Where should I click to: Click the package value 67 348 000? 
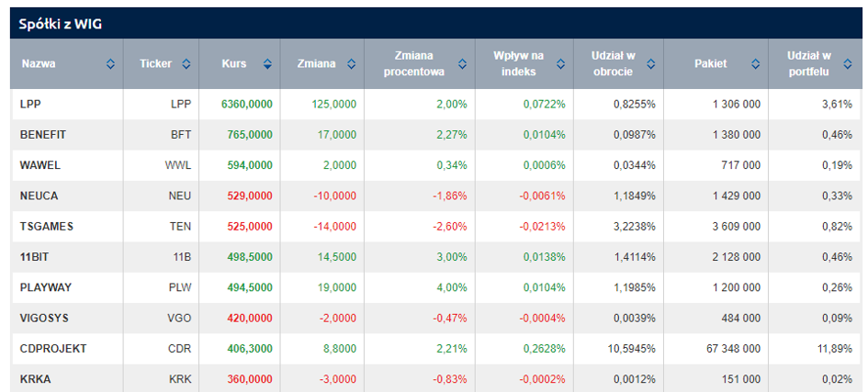pos(734,349)
